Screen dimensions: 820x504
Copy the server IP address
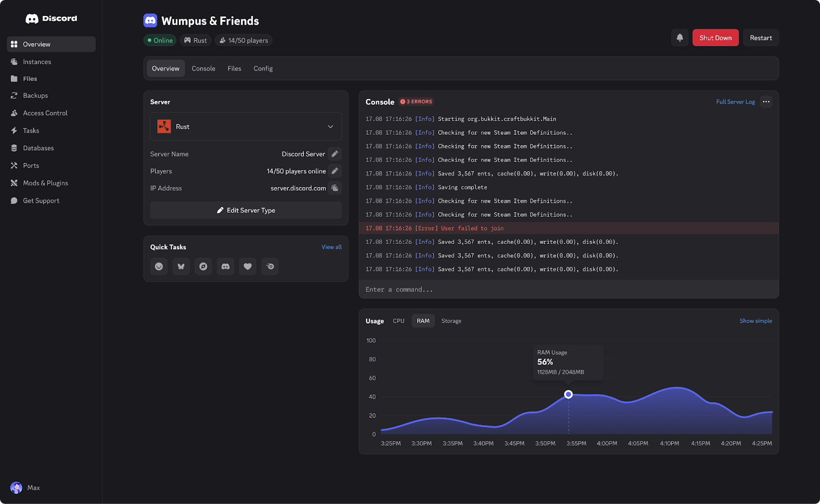click(335, 188)
